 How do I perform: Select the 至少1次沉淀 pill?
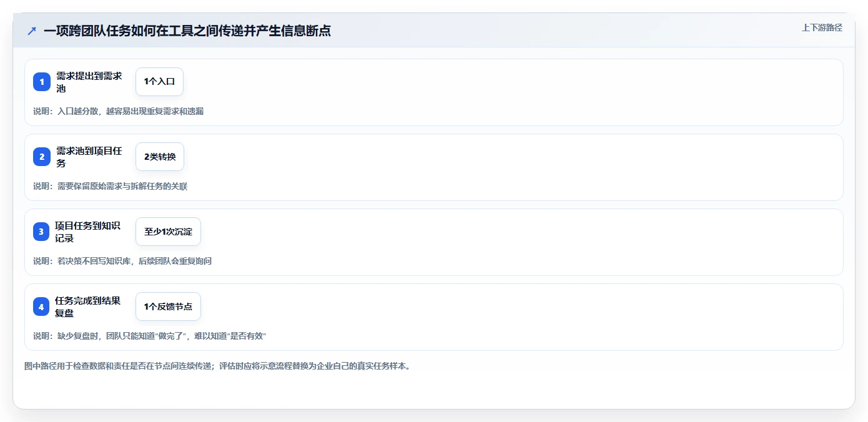168,232
